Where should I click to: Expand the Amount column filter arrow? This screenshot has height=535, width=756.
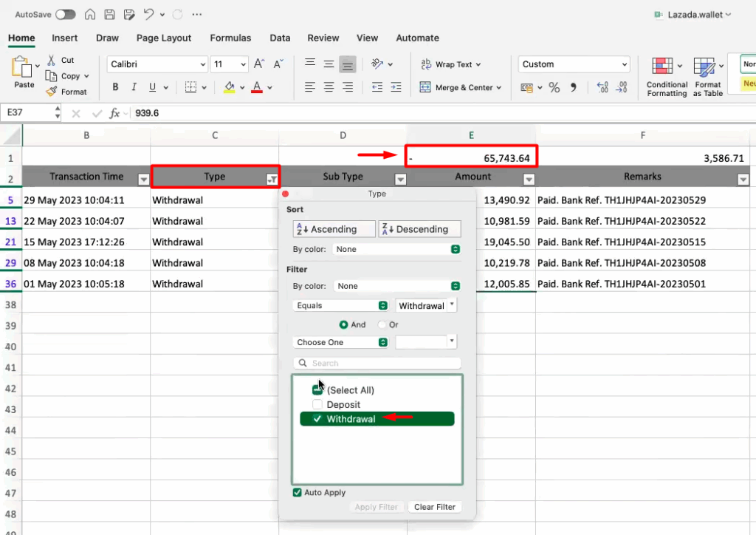tap(529, 179)
